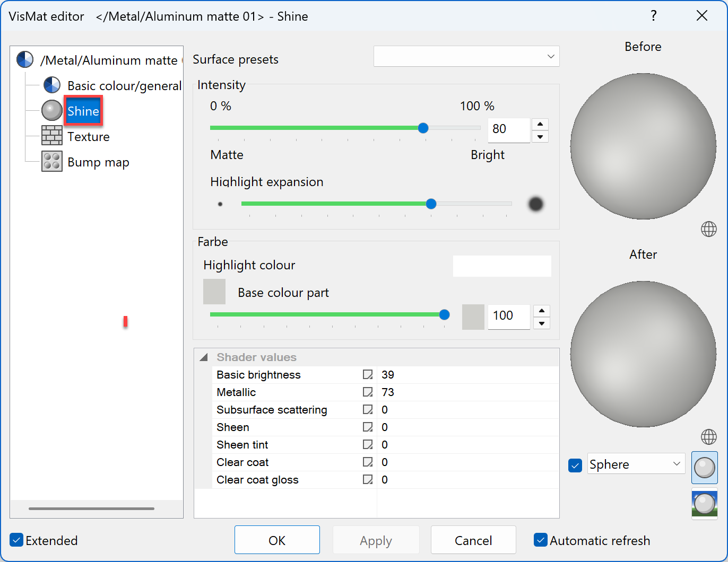This screenshot has height=562, width=728.
Task: Click the Basic colour/general pie icon
Action: 52,85
